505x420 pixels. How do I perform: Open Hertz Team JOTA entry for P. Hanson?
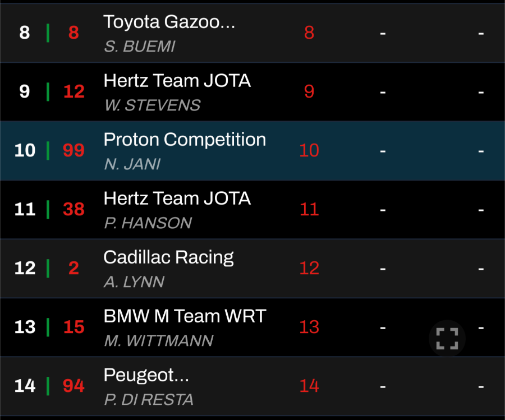tap(177, 199)
